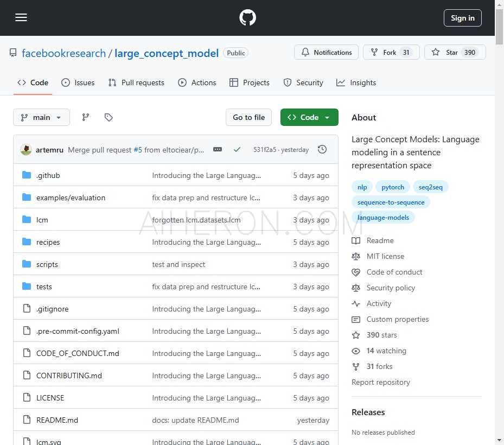Switch to the Issues tab
This screenshot has width=504, height=445.
[78, 82]
